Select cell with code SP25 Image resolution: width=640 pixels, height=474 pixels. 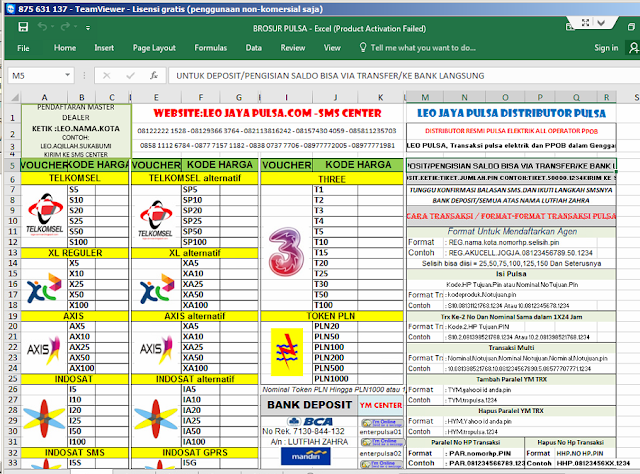point(200,221)
